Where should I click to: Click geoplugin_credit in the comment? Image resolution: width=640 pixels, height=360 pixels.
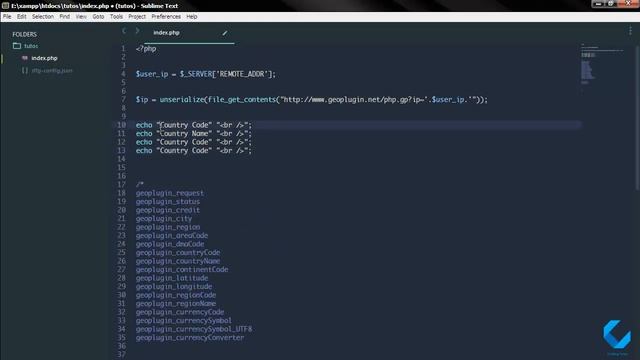(x=168, y=210)
